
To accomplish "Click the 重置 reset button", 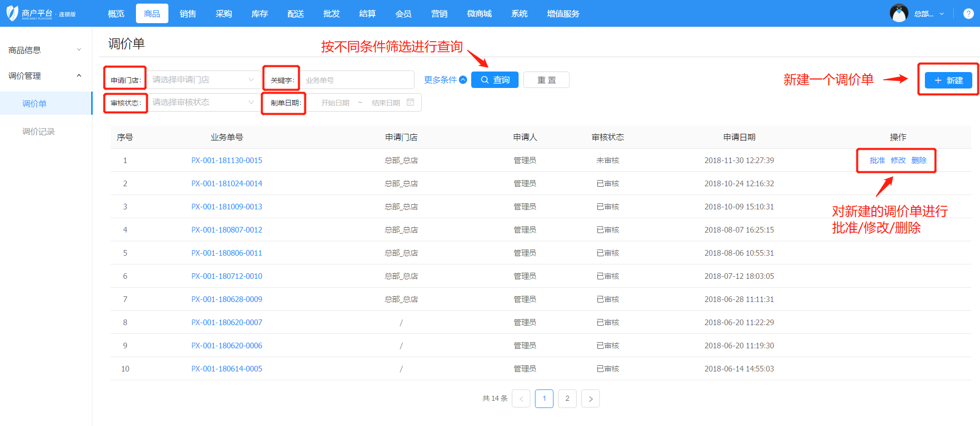I will point(546,80).
